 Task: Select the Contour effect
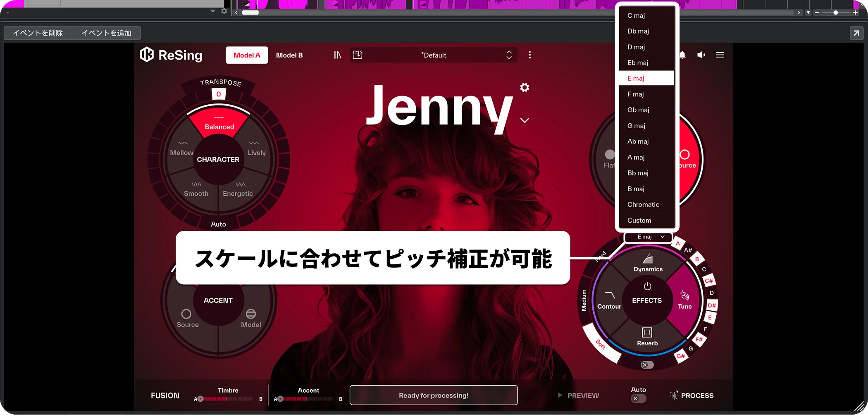click(x=609, y=300)
